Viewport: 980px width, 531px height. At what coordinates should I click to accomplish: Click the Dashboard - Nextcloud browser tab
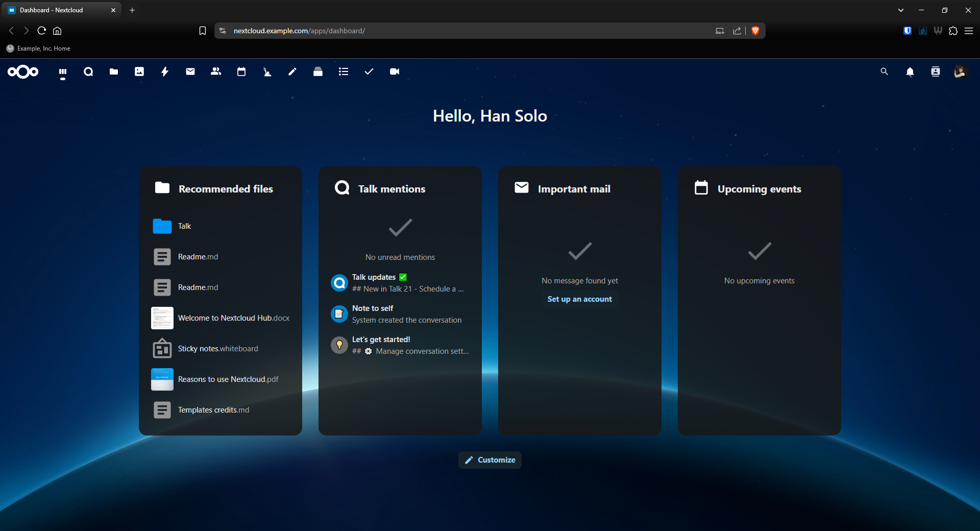pyautogui.click(x=56, y=10)
